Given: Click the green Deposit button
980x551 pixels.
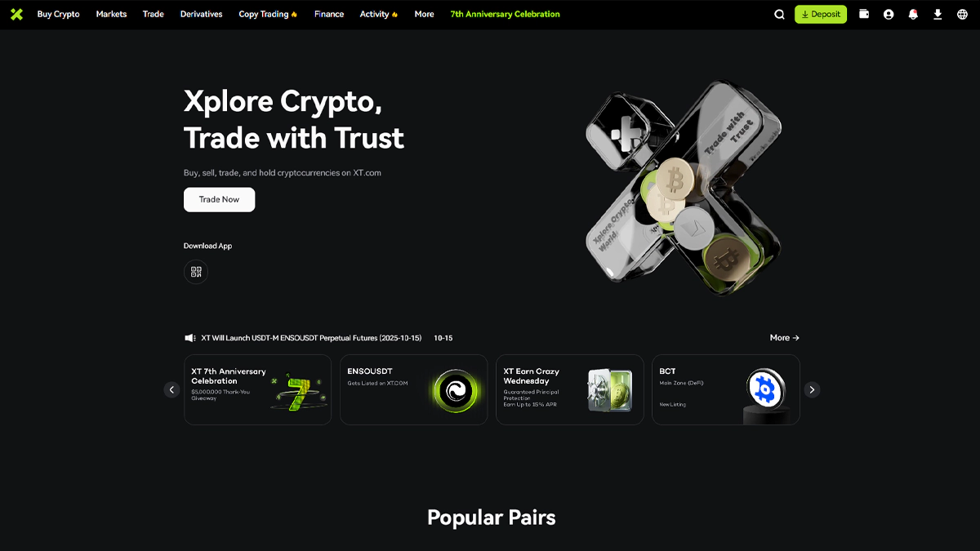Looking at the screenshot, I should coord(821,14).
